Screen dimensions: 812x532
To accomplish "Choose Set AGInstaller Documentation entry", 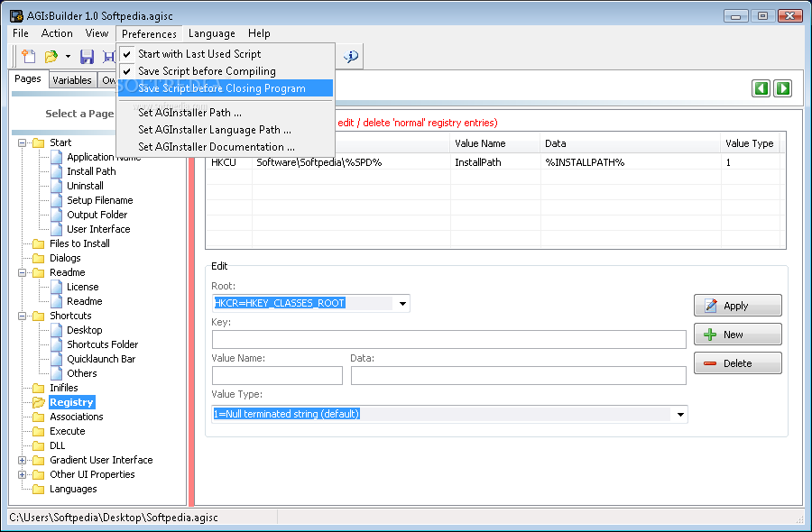I will pos(226,146).
